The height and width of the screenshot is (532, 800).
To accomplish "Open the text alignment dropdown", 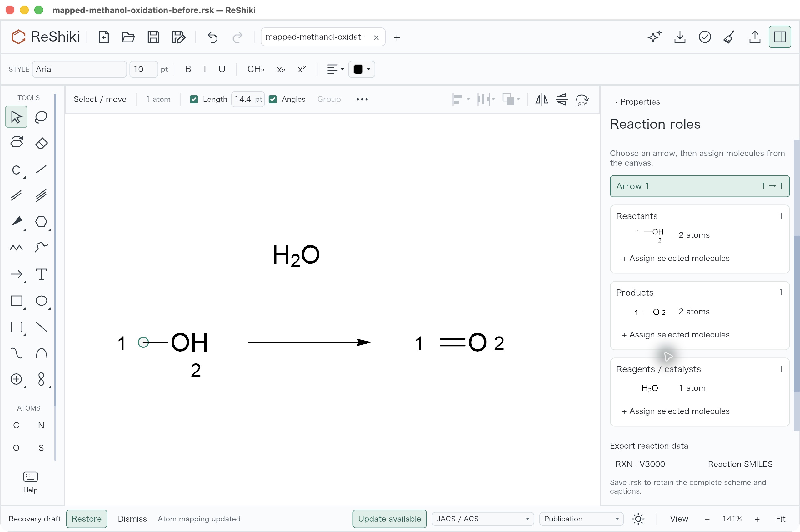I will pyautogui.click(x=335, y=69).
